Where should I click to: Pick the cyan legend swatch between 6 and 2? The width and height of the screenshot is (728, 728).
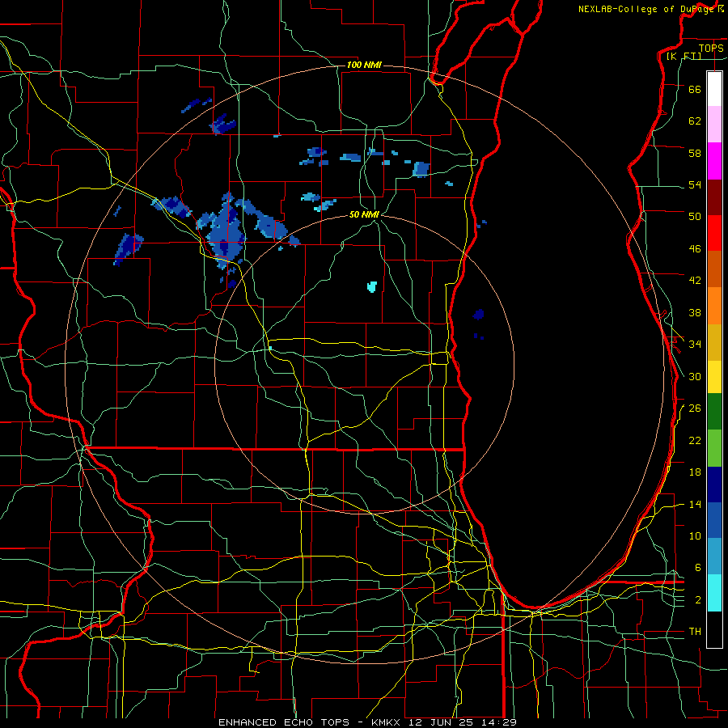click(714, 593)
